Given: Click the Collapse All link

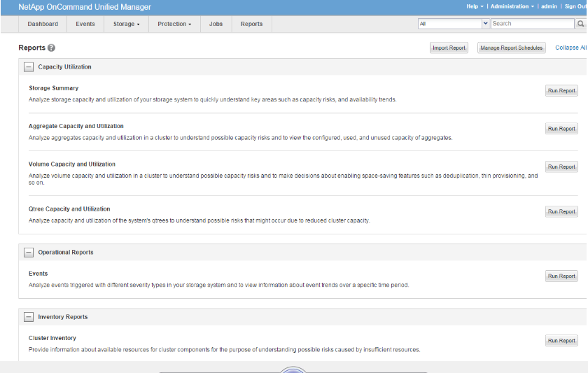Looking at the screenshot, I should click(x=570, y=48).
